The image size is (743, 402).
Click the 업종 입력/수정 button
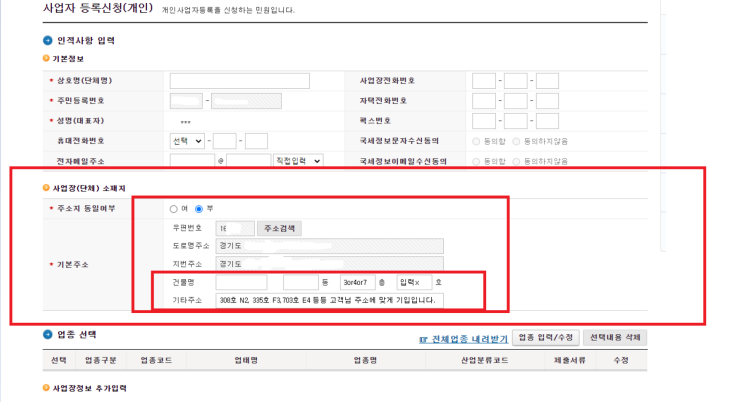(545, 338)
